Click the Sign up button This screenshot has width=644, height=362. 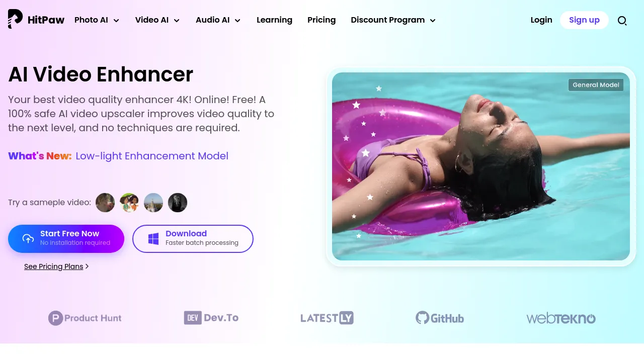[x=584, y=20]
